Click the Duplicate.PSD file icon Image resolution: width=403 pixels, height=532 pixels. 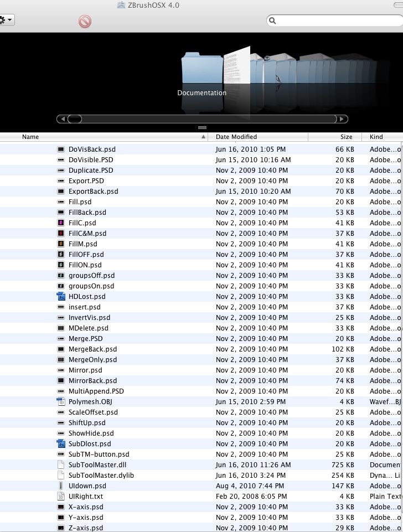point(61,171)
